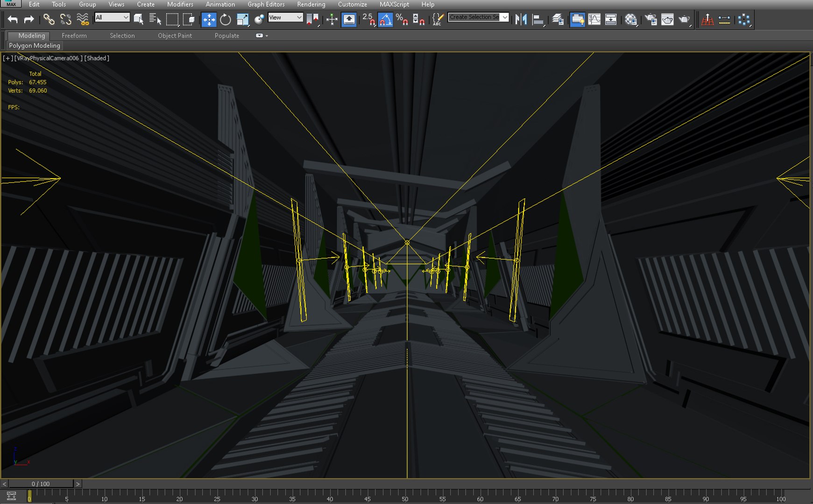The height and width of the screenshot is (504, 813).
Task: Toggle Spinner Snap button
Action: [418, 20]
